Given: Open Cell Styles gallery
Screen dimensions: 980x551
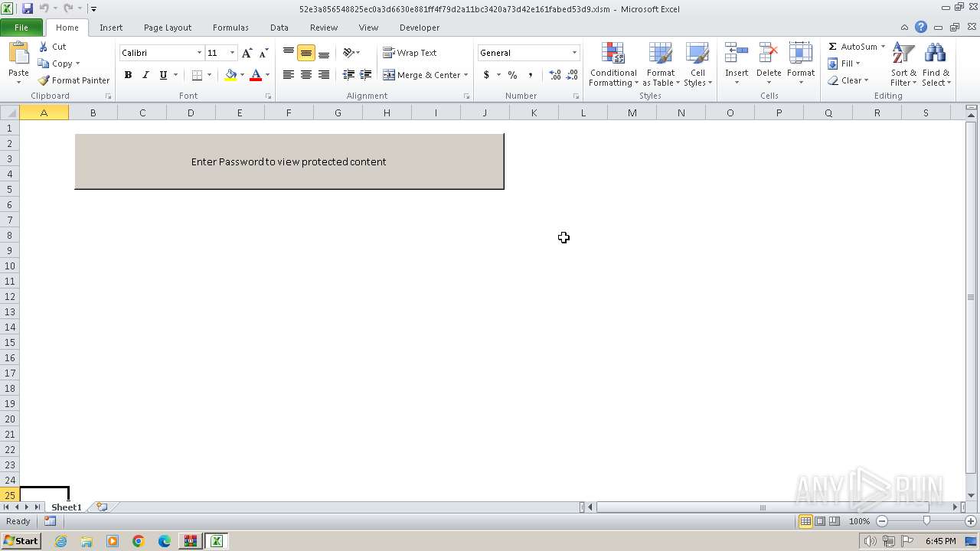Looking at the screenshot, I should coord(697,65).
